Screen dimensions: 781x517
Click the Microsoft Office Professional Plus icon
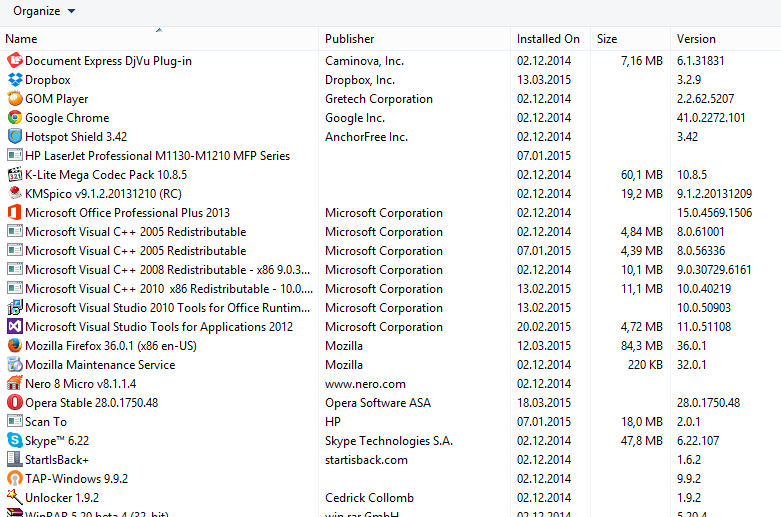tap(15, 213)
